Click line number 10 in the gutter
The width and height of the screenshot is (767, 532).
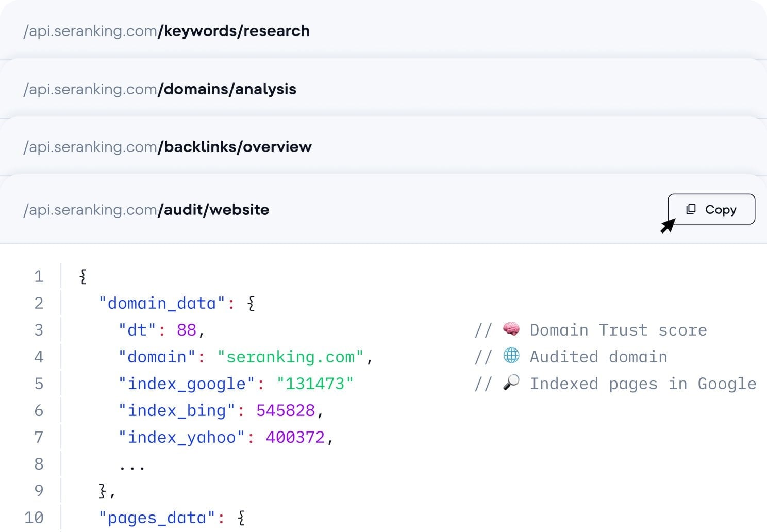34,518
